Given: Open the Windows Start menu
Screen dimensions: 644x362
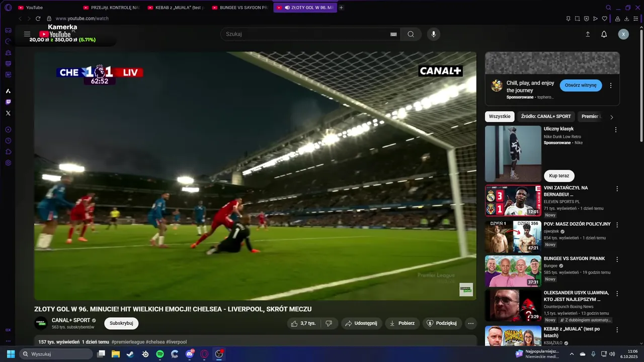Looking at the screenshot, I should pos(11,354).
